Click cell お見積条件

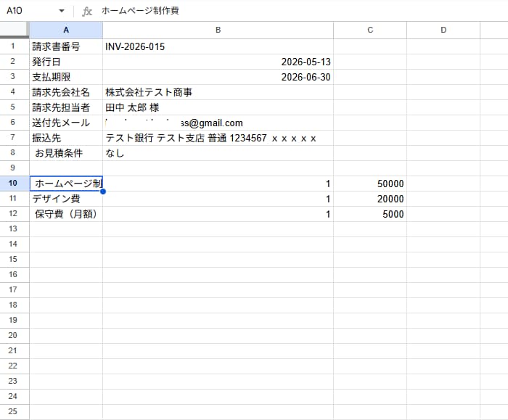66,153
